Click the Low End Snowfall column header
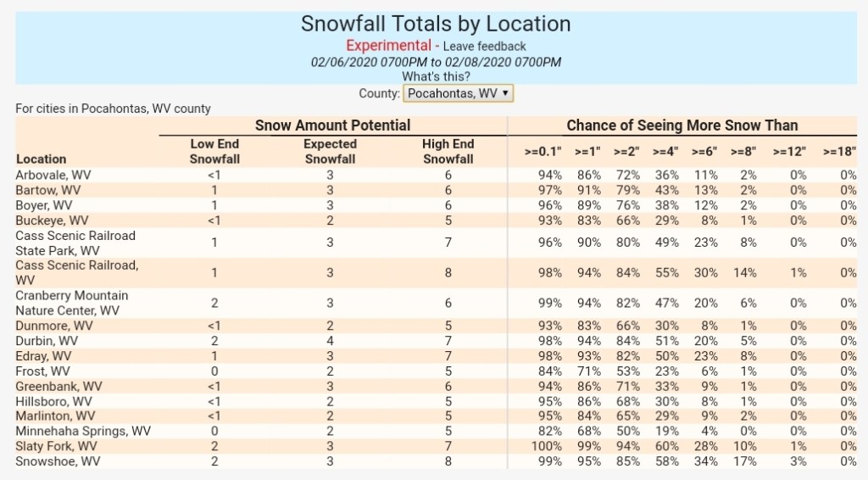 pos(214,152)
